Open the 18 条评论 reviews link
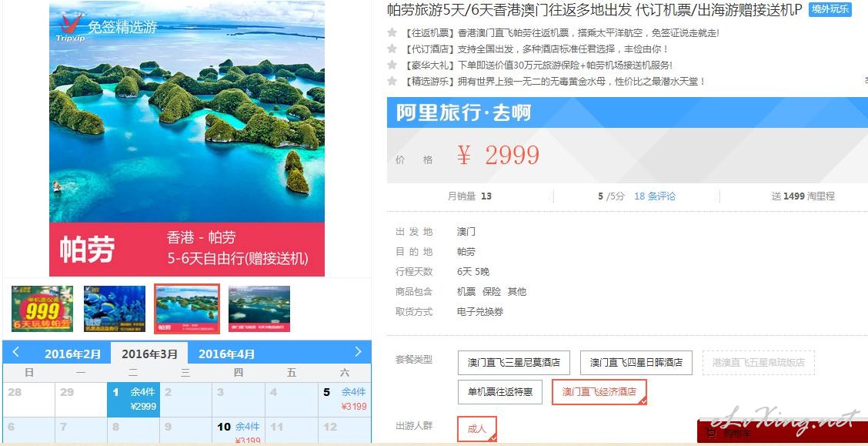The image size is (868, 446). click(x=655, y=196)
